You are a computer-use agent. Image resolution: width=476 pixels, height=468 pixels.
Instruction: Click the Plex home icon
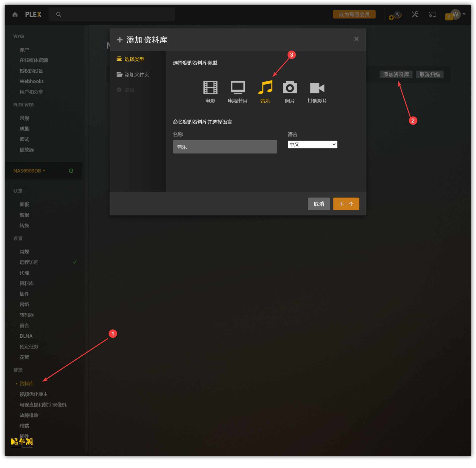pyautogui.click(x=15, y=14)
